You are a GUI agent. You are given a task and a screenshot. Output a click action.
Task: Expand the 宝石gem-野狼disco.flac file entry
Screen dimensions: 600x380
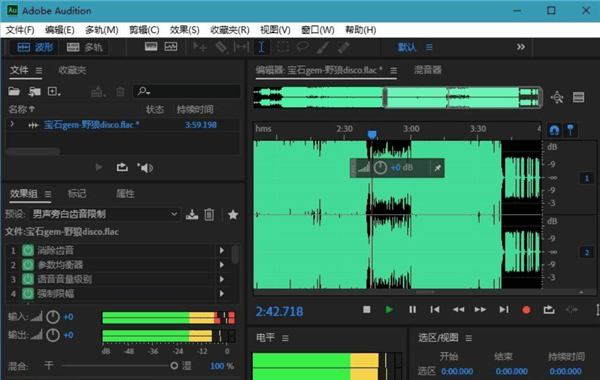[x=12, y=124]
